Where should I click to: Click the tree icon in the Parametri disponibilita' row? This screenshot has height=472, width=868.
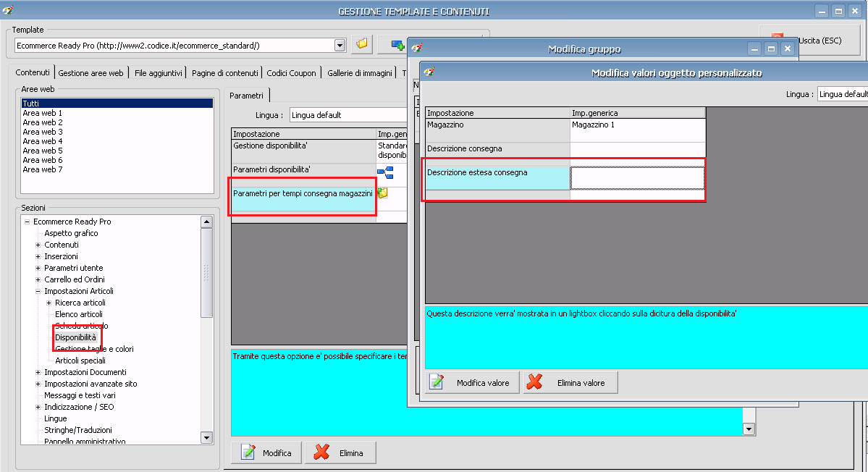pos(385,172)
